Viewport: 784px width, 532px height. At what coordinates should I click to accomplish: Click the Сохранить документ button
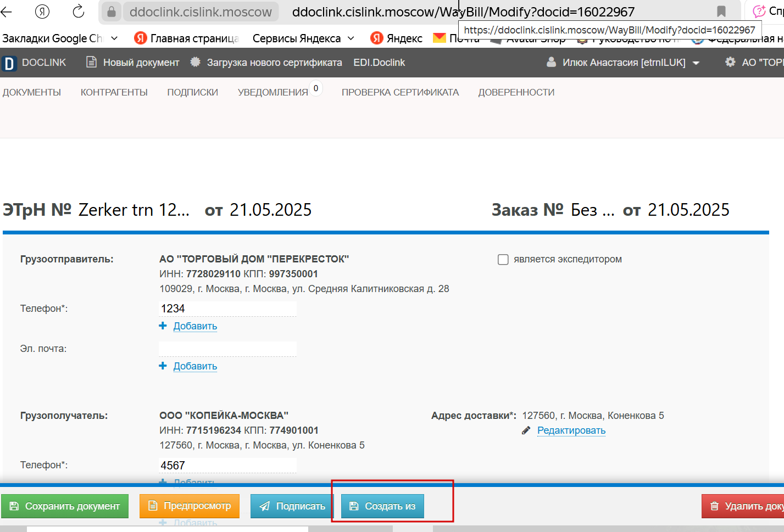click(65, 506)
